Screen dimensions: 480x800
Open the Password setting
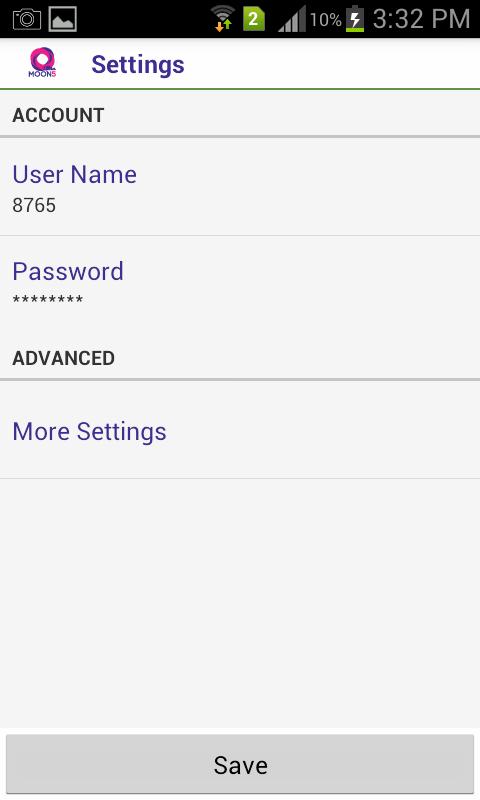coord(240,284)
